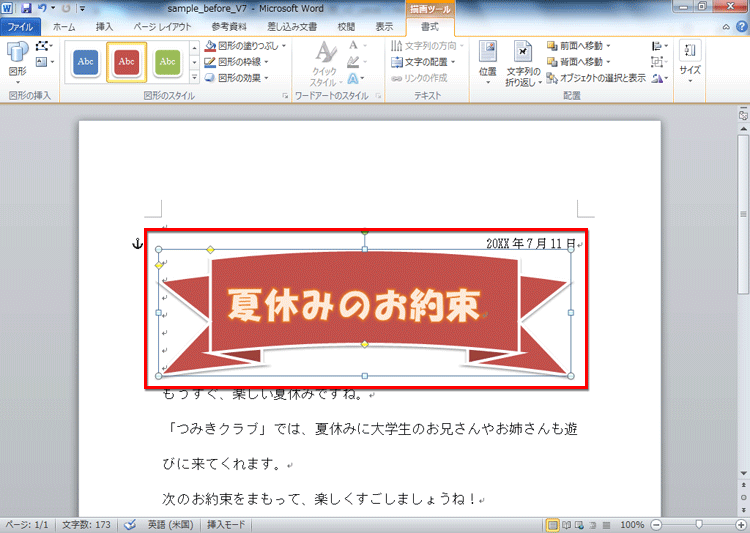750x533 pixels.
Task: Open 文字の配置 text alignment
Action: 423,62
